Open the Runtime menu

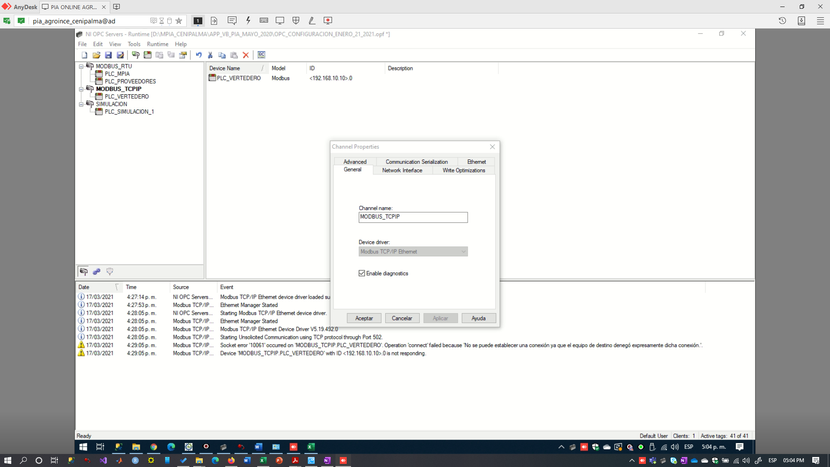tap(157, 44)
